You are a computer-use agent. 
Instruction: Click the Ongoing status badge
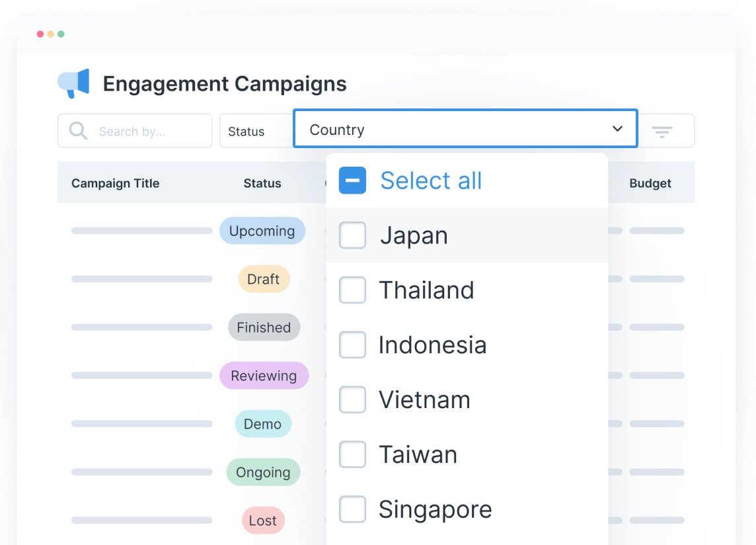[x=263, y=472]
